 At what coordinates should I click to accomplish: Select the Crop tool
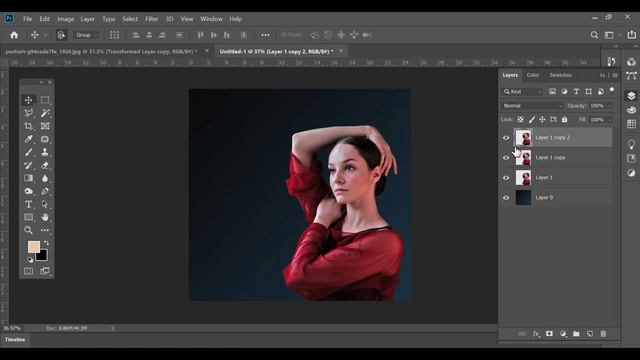point(29,126)
